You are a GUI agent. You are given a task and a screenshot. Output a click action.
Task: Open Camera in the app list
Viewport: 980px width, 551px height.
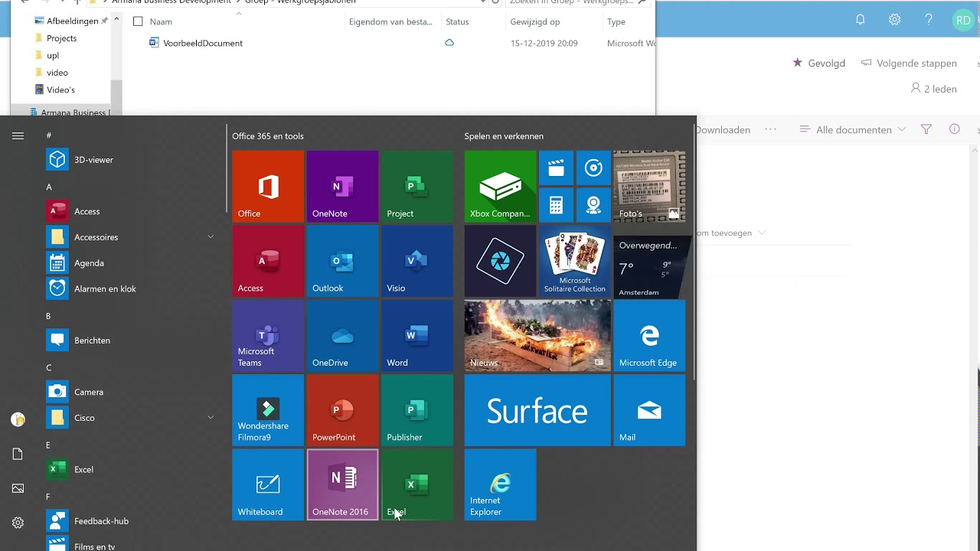coord(130,392)
